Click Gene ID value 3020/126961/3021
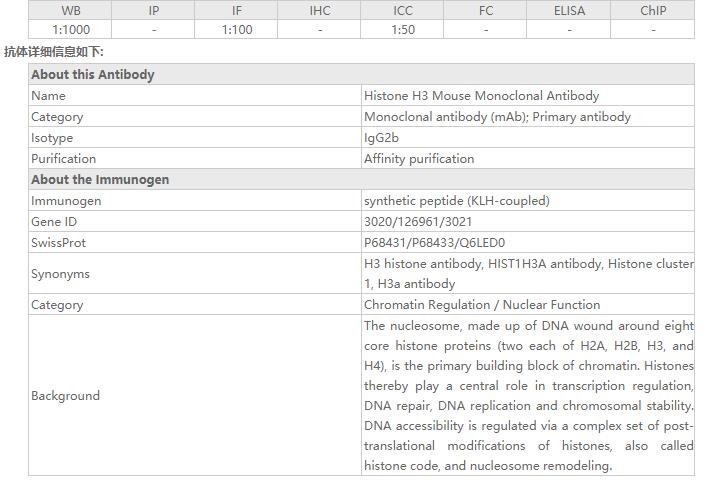 [418, 222]
